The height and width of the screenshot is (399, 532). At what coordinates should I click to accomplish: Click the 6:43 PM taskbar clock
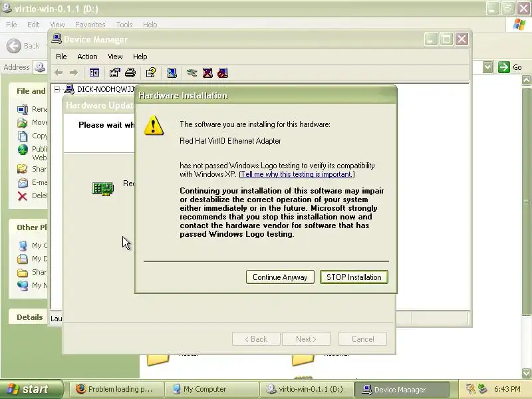[507, 389]
